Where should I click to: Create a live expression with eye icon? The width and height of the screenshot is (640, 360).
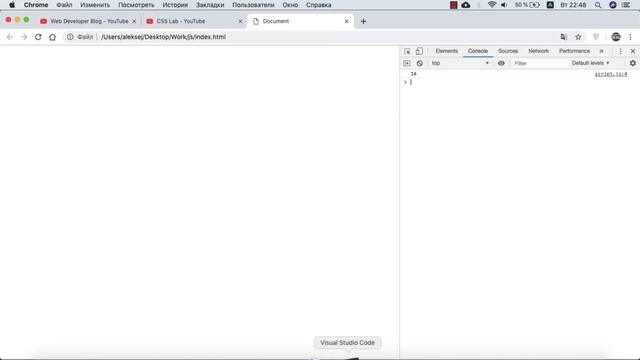click(501, 63)
